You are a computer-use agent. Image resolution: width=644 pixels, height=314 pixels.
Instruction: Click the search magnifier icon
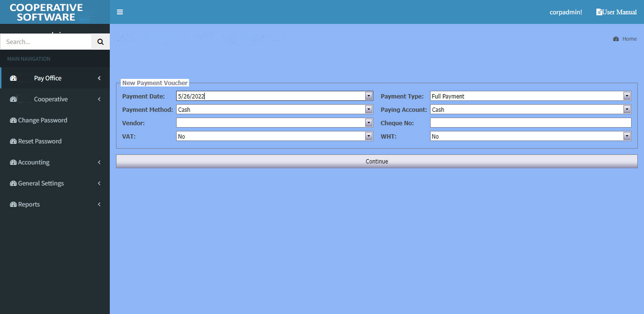(x=100, y=42)
